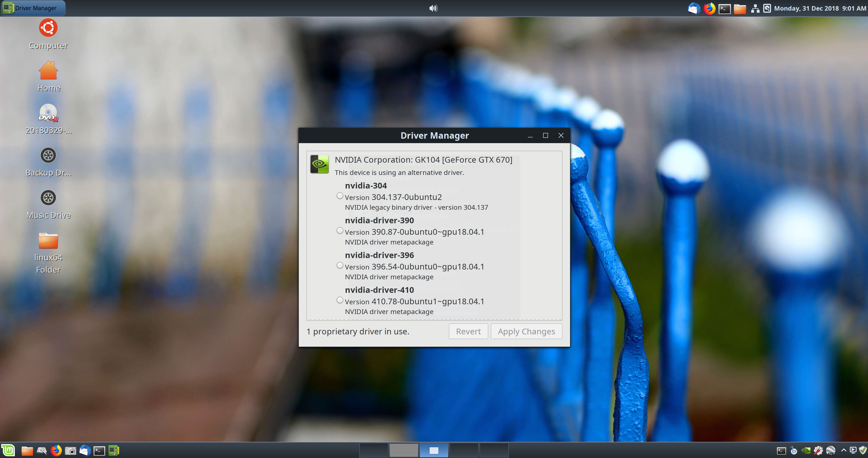Click the musical note b icon in tray
Image resolution: width=868 pixels, height=458 pixels.
794,451
